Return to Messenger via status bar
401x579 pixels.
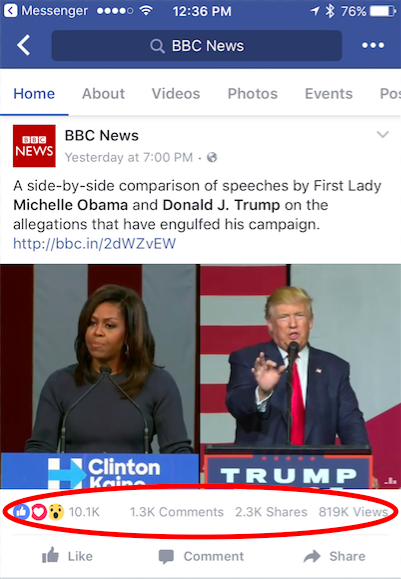(x=45, y=11)
